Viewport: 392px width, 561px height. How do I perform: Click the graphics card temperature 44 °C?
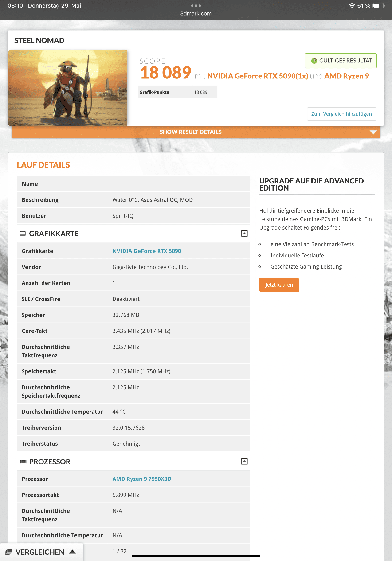tap(119, 412)
